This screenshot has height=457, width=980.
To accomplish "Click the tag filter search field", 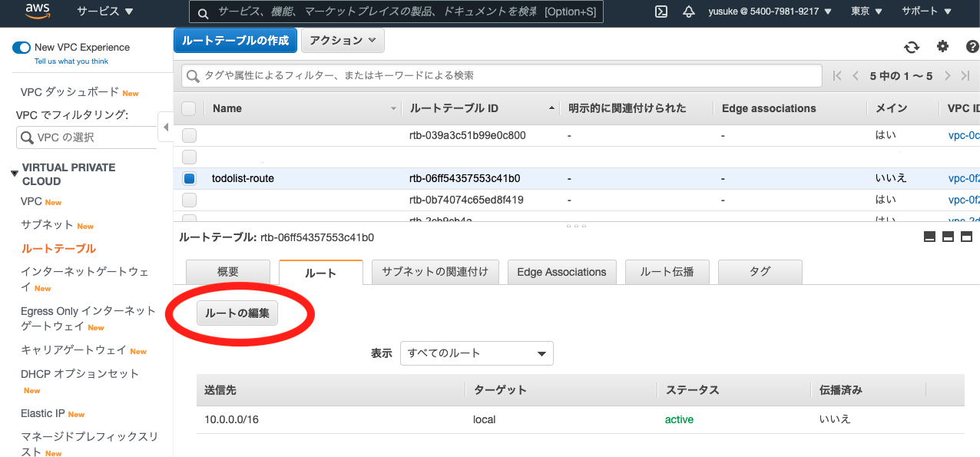I will click(501, 76).
